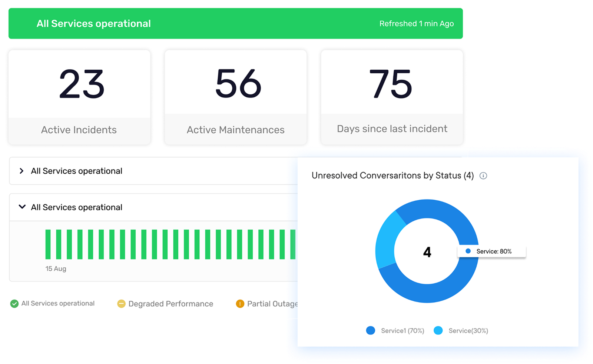
Task: Expand the collapsed All Services operational row
Action: pyautogui.click(x=21, y=171)
